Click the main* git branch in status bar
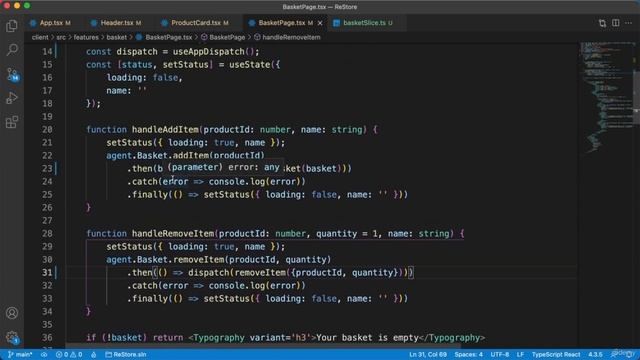The image size is (640, 360). click(20, 354)
